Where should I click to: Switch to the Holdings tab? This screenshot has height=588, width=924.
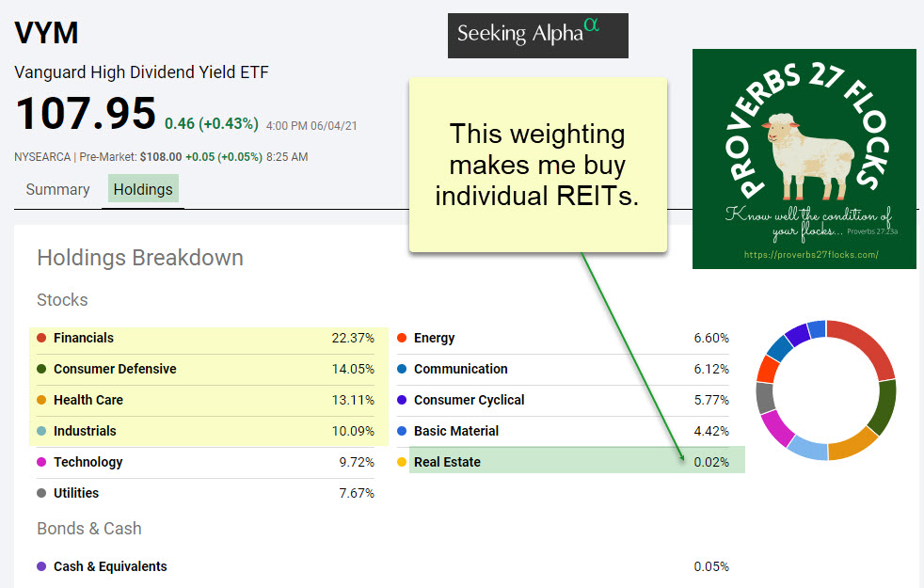(x=143, y=189)
